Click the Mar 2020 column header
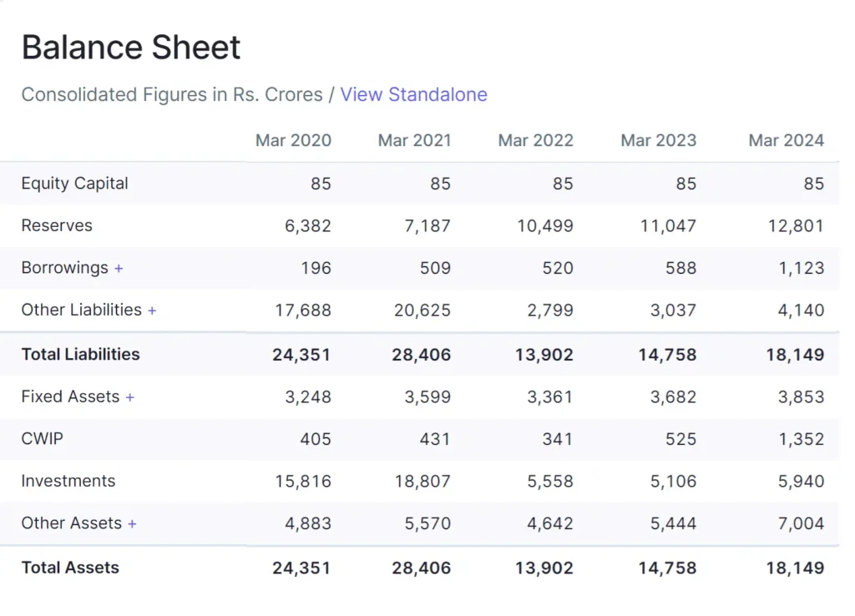Image resolution: width=855 pixels, height=616 pixels. pos(293,140)
